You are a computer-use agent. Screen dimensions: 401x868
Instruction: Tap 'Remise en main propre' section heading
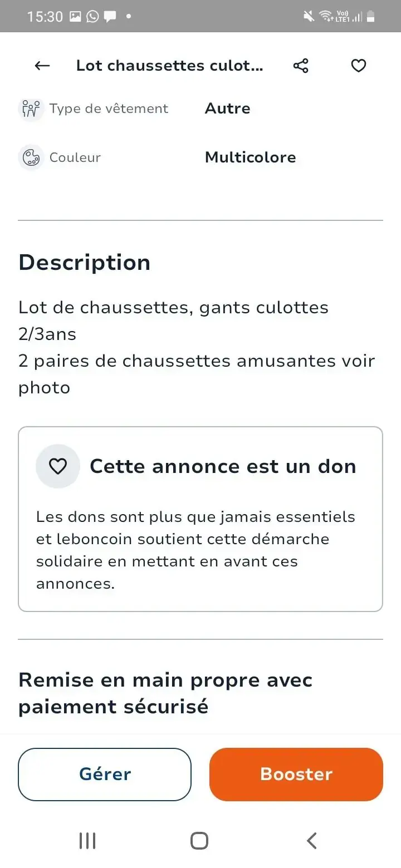tap(165, 693)
